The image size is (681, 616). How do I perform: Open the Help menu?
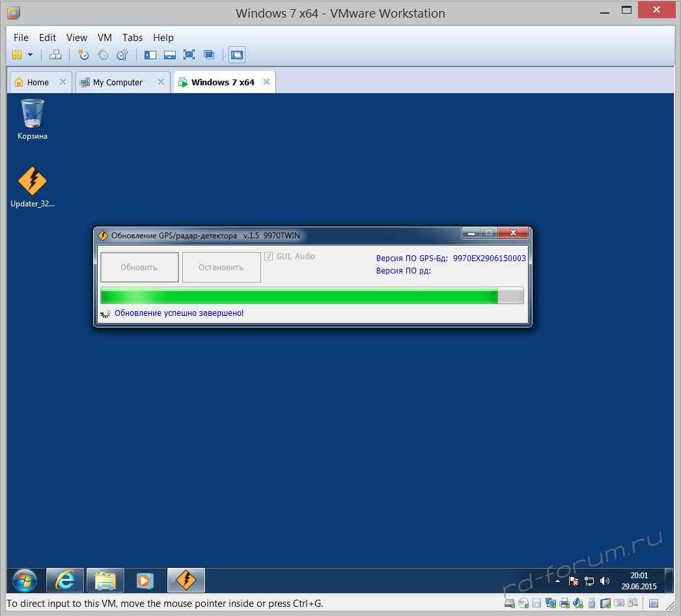pyautogui.click(x=163, y=38)
